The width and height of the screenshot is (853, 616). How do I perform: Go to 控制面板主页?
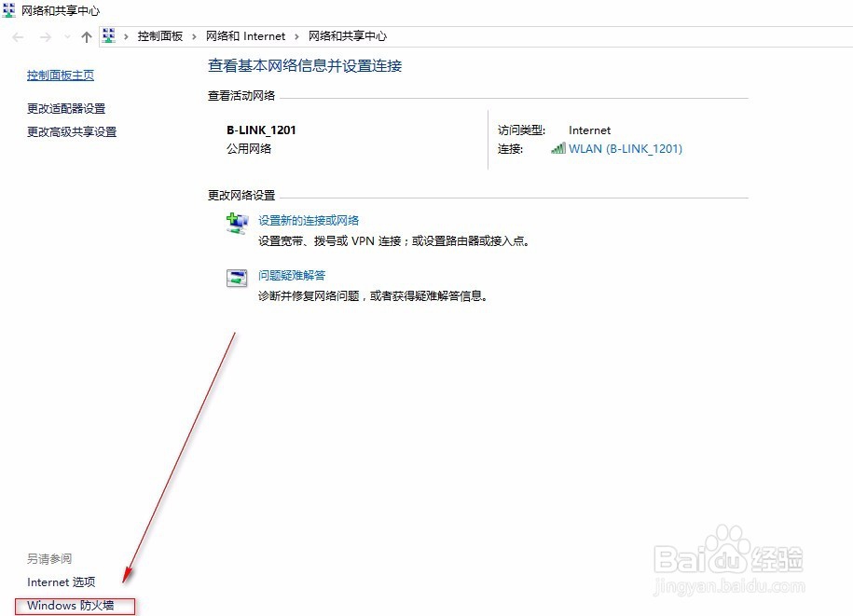coord(60,75)
